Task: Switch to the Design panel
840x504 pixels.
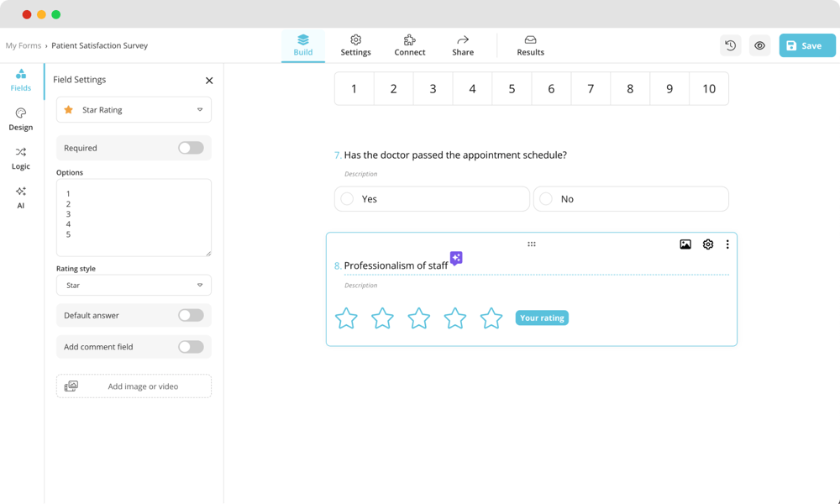Action: pyautogui.click(x=20, y=119)
